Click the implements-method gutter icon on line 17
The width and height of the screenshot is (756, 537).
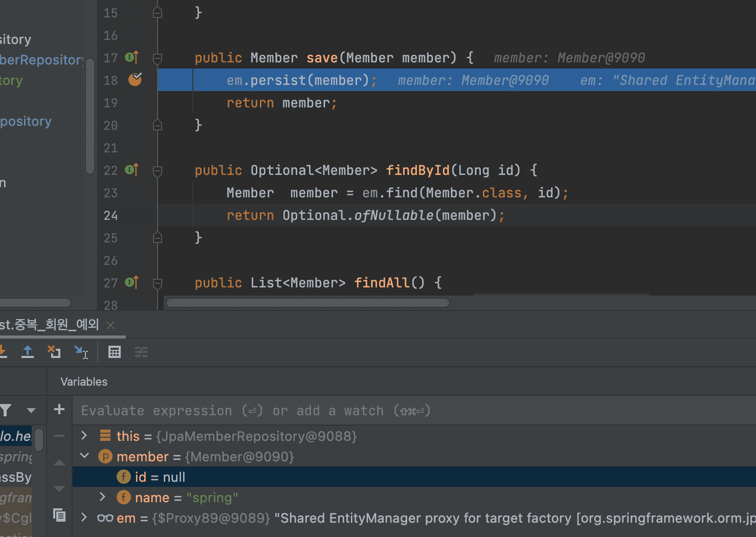click(x=132, y=58)
